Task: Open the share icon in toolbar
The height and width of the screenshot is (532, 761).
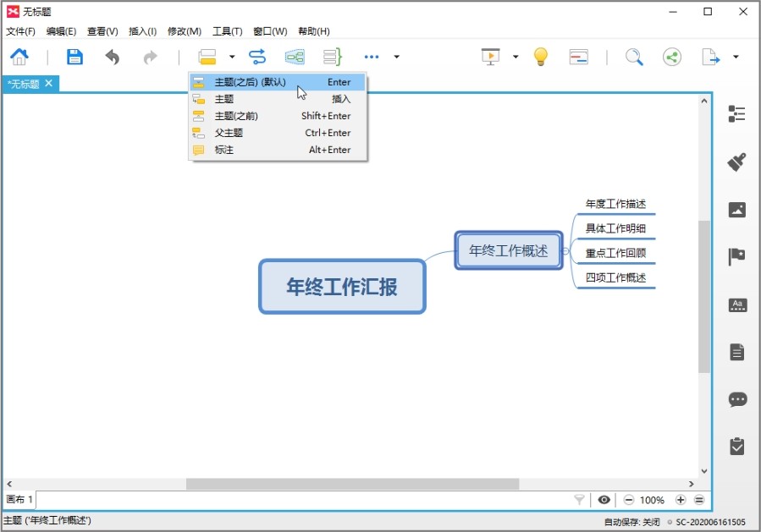Action: 672,57
